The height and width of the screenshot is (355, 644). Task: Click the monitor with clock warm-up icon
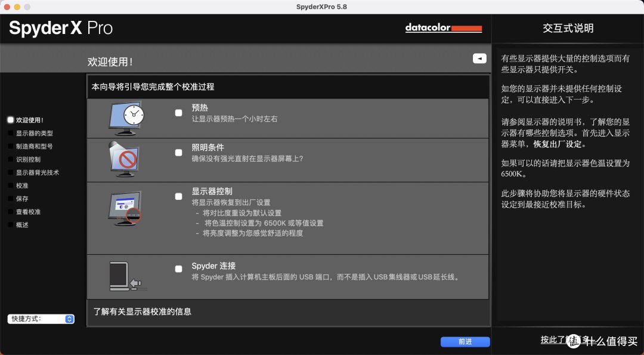tap(126, 118)
